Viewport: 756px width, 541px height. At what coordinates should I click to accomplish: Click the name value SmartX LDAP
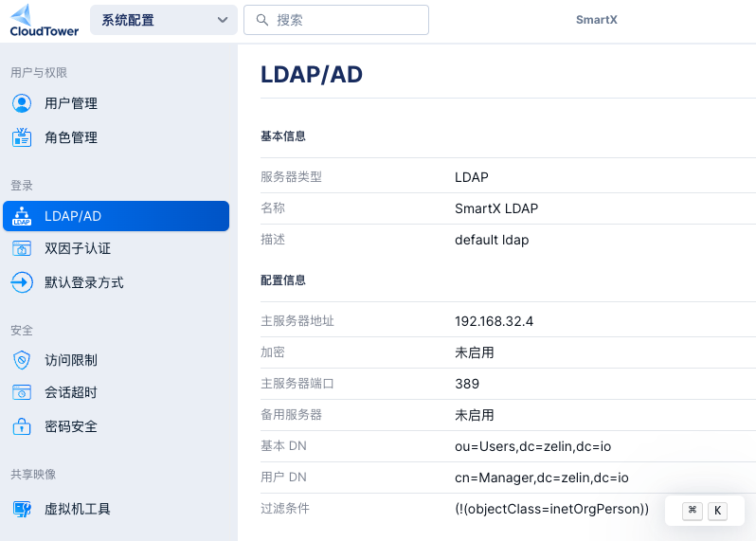[x=496, y=208]
